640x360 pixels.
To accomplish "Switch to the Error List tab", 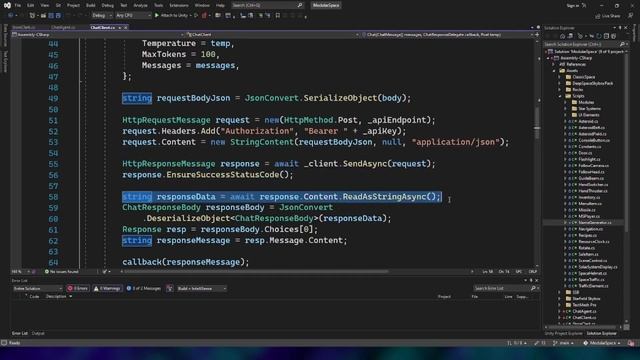I will 20,333.
